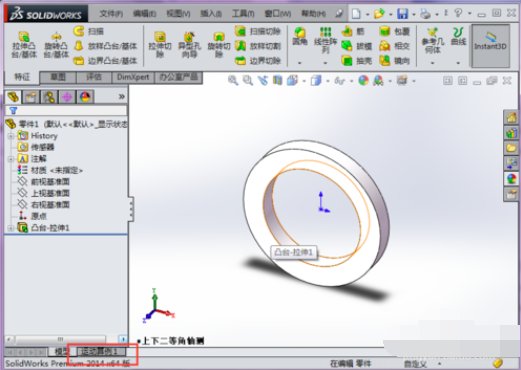
Task: Click the Shell (抽壳) tool
Action: tap(357, 61)
